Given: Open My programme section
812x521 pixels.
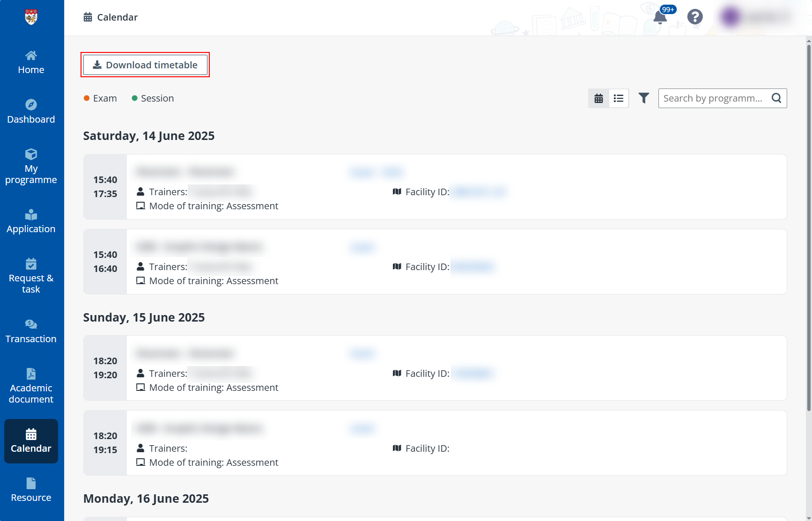Looking at the screenshot, I should (31, 167).
